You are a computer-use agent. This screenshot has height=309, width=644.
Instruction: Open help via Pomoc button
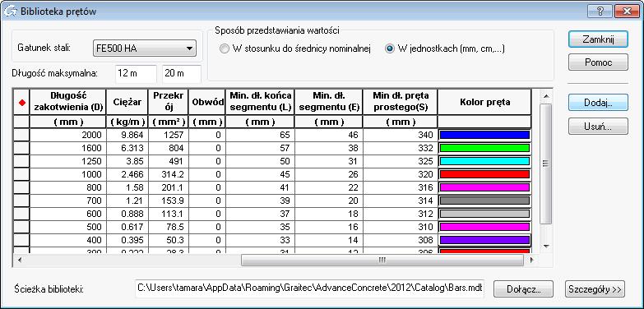coord(598,62)
